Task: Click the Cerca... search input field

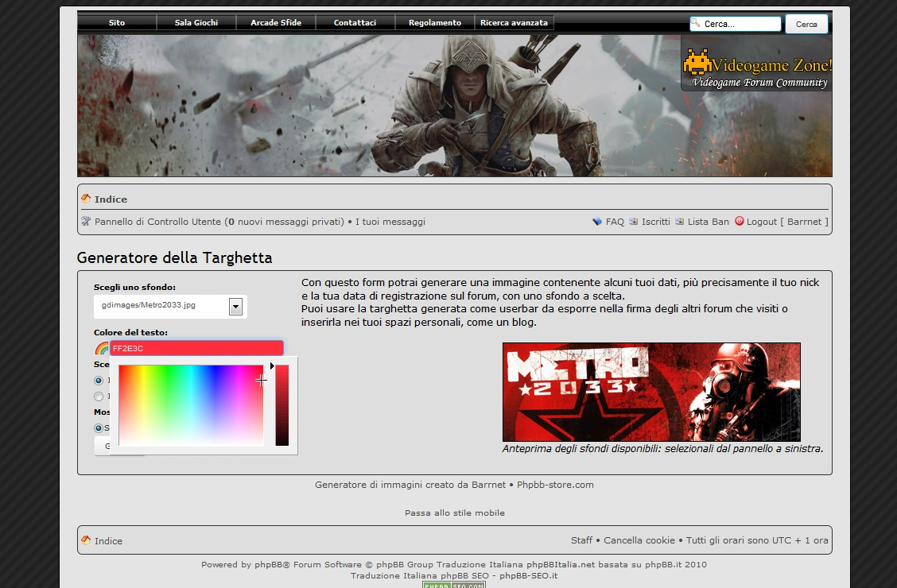Action: 736,24
